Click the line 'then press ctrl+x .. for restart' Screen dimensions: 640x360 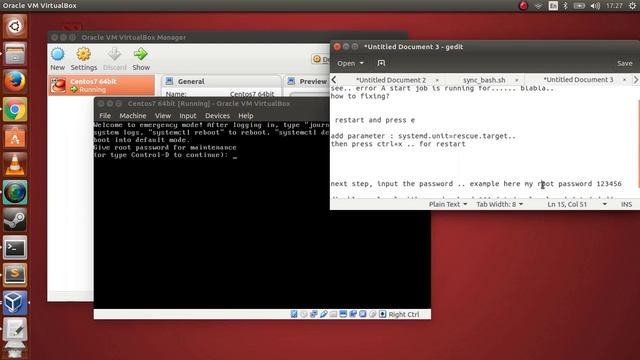pyautogui.click(x=398, y=144)
